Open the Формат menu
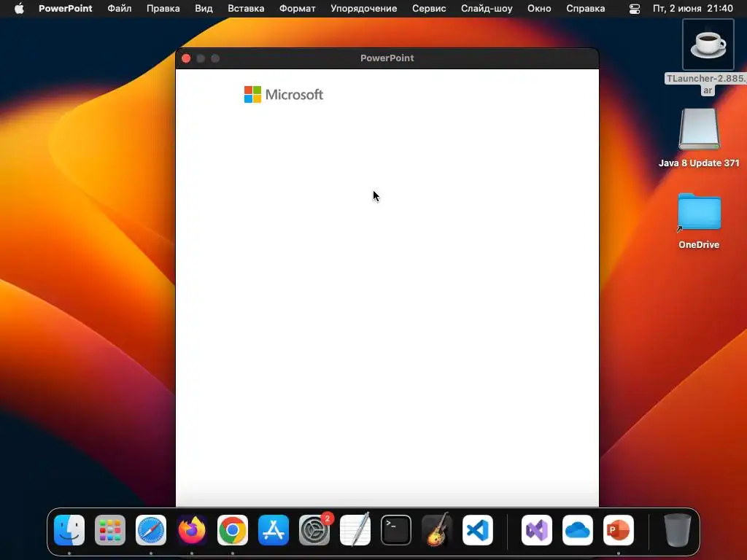 [x=298, y=9]
